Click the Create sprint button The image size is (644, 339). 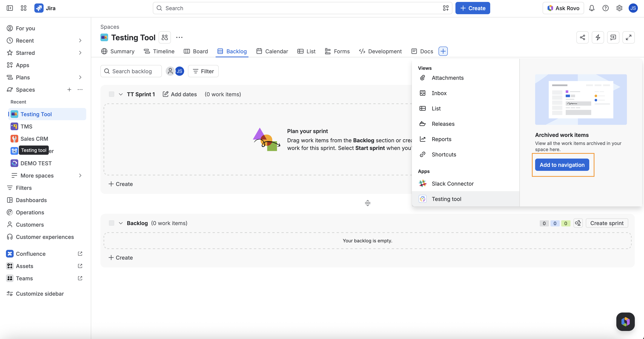pos(607,223)
